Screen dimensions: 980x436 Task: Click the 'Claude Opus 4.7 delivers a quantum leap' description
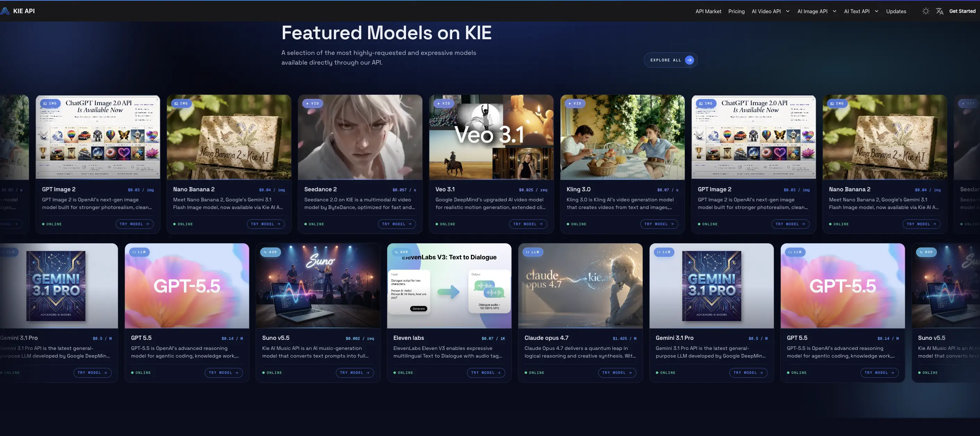580,352
